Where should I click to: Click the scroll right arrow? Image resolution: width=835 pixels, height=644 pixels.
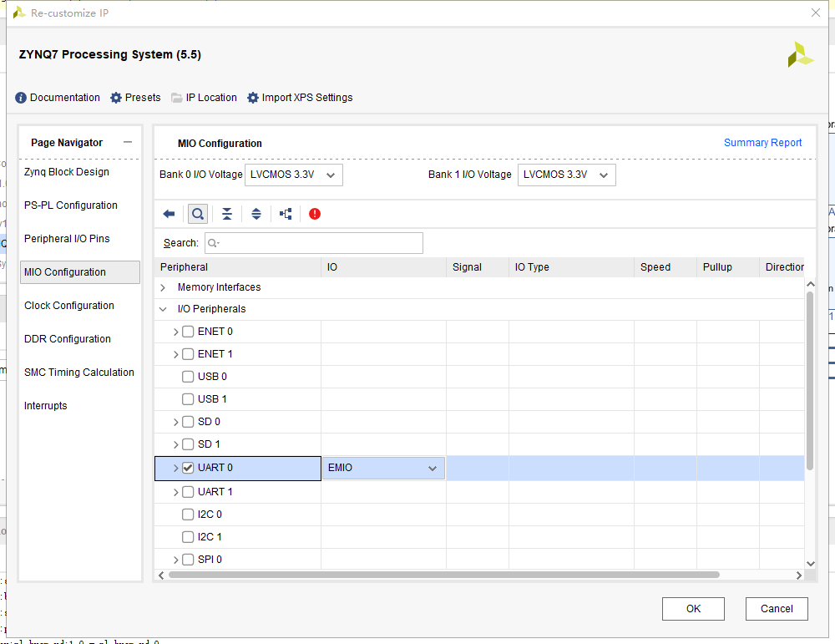coord(799,576)
